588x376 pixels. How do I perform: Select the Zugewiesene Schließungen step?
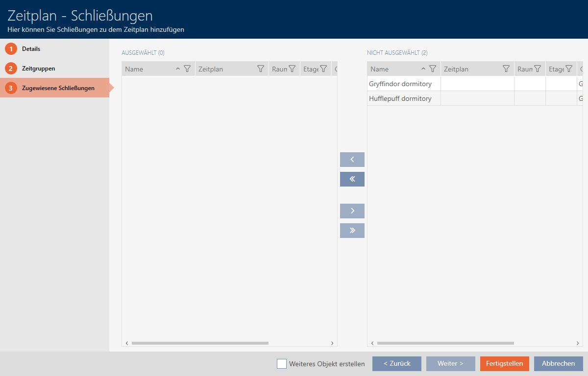coord(58,88)
